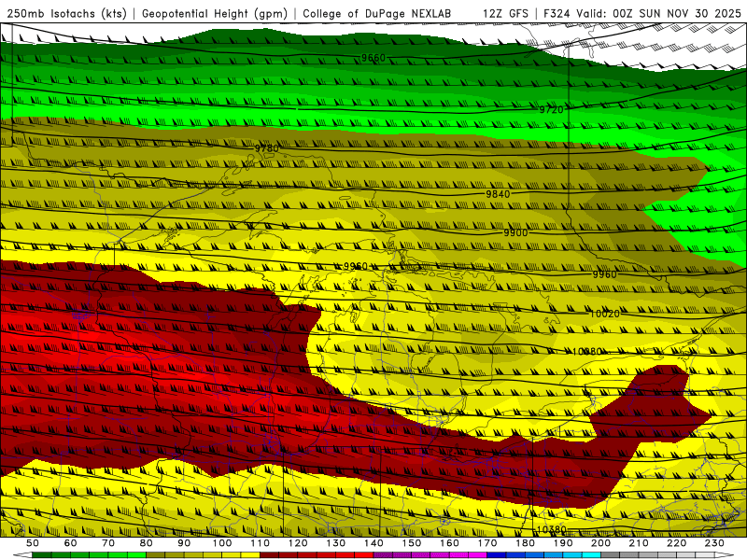Select the 180 kts color scale label
This screenshot has width=747, height=560.
[x=526, y=543]
